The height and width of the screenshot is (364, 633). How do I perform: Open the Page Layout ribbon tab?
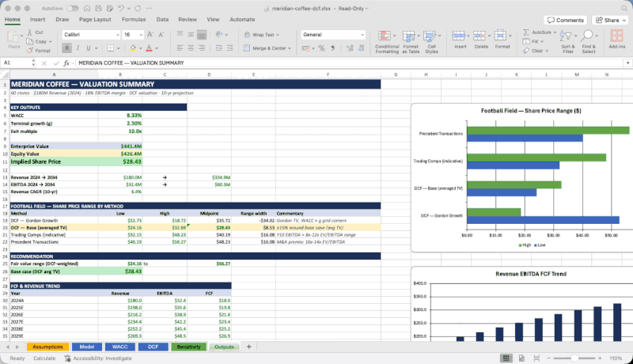tap(95, 19)
